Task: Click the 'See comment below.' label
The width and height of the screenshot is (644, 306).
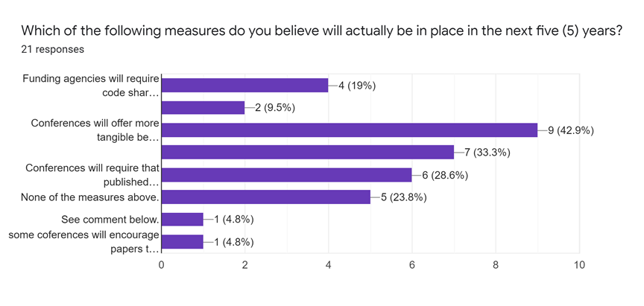Action: click(110, 220)
